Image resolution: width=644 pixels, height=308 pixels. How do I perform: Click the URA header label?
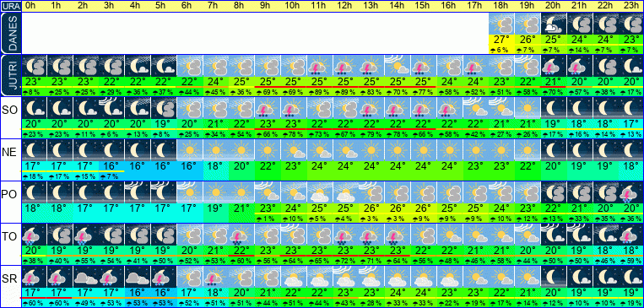click(x=10, y=7)
